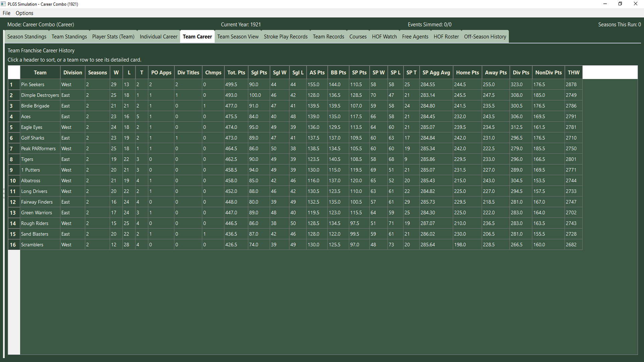The width and height of the screenshot is (644, 362).
Task: Open the Courses tab
Action: point(358,37)
